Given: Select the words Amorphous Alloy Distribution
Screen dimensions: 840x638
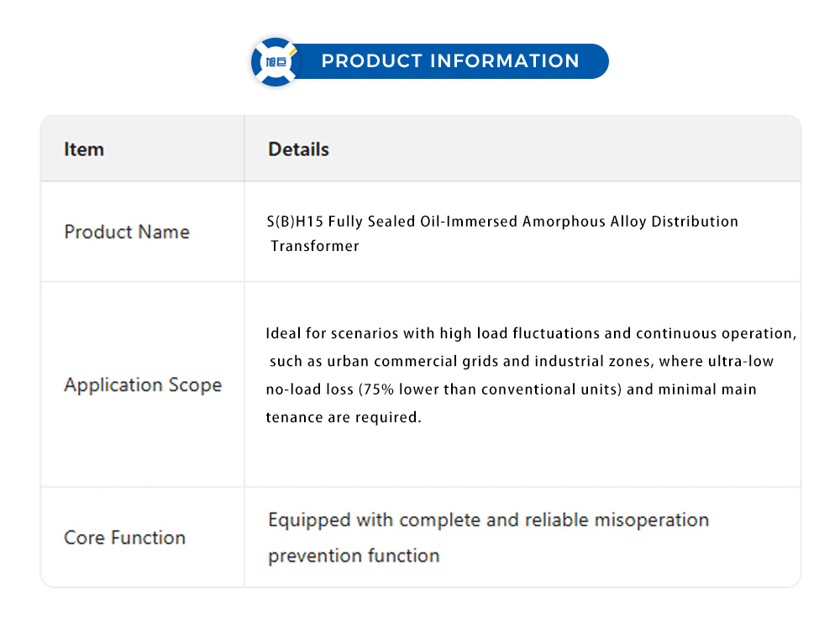Looking at the screenshot, I should pos(630,222).
